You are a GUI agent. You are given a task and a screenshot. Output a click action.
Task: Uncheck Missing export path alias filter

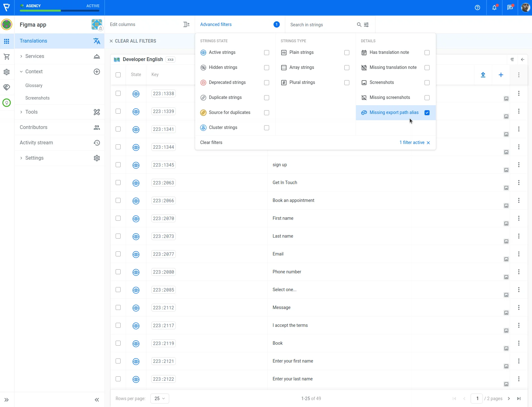point(427,113)
